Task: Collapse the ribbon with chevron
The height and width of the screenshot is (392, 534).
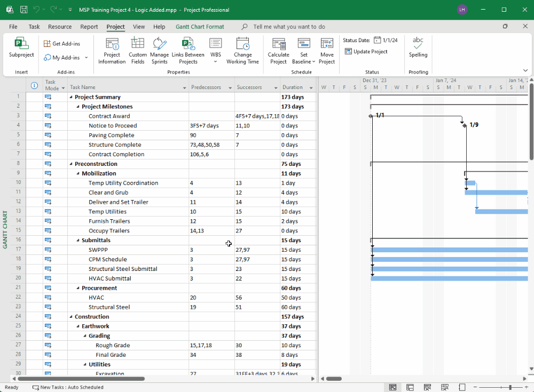Action: 525,70
